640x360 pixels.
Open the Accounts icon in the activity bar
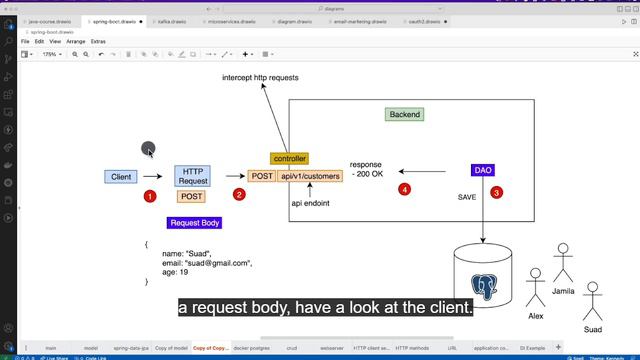[8, 328]
